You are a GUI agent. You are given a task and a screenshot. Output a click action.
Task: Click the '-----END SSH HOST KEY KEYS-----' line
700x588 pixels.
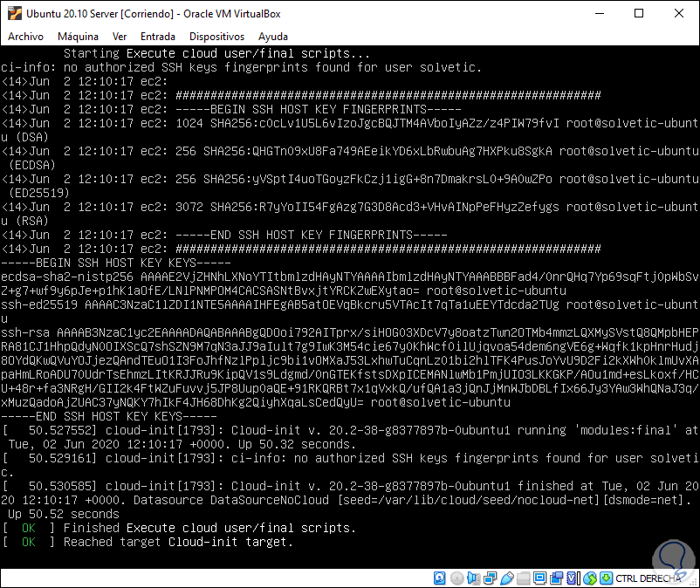pos(109,417)
